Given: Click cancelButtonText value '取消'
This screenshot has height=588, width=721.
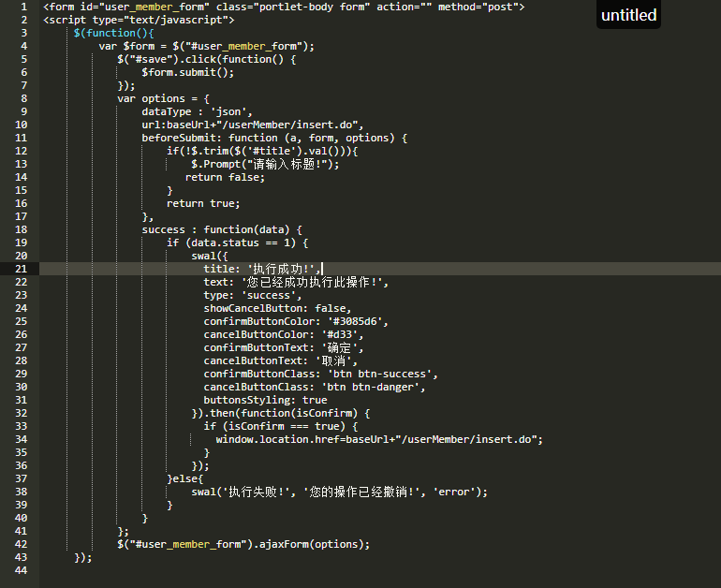Looking at the screenshot, I should coord(333,360).
